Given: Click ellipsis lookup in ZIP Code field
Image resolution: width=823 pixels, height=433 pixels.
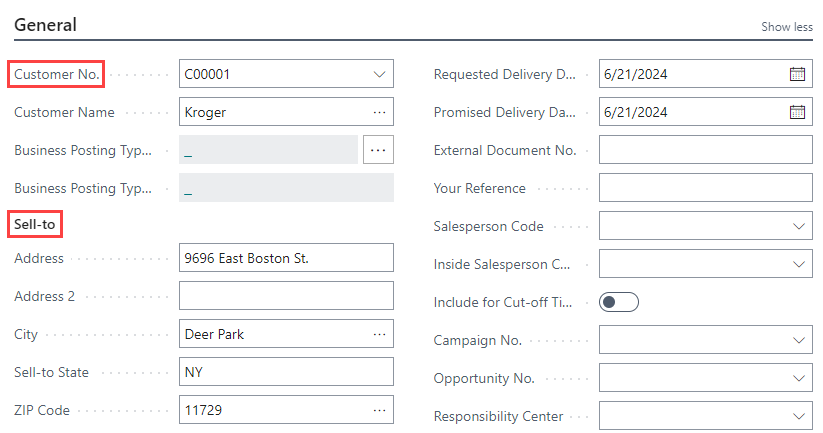Looking at the screenshot, I should pos(379,410).
